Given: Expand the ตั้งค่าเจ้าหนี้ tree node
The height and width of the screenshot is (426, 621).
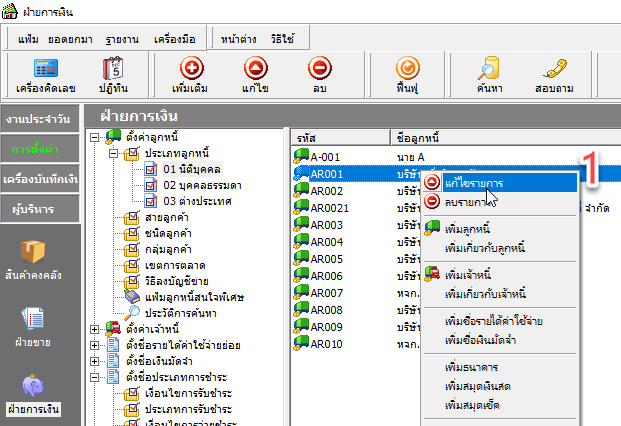Looking at the screenshot, I should pyautogui.click(x=96, y=329).
